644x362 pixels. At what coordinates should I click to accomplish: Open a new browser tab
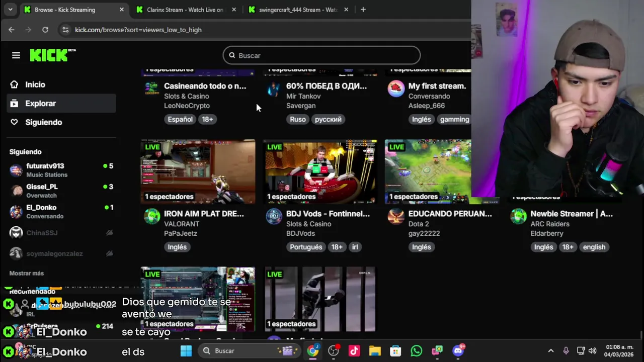363,10
